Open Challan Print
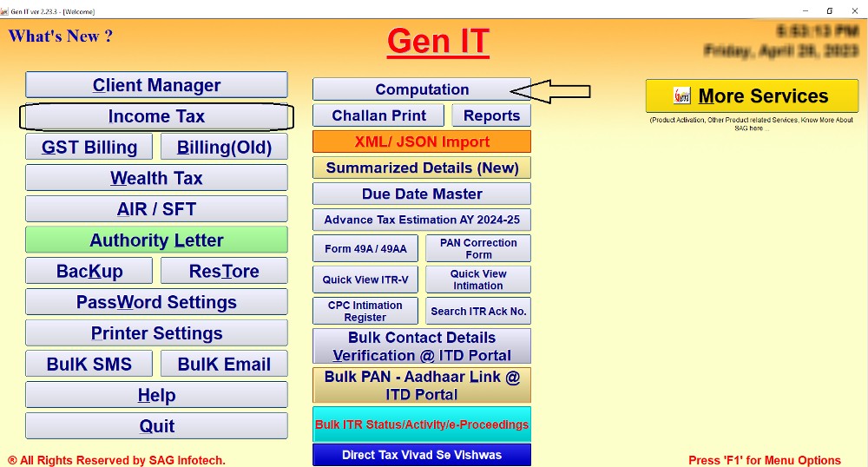The width and height of the screenshot is (868, 467). tap(378, 115)
